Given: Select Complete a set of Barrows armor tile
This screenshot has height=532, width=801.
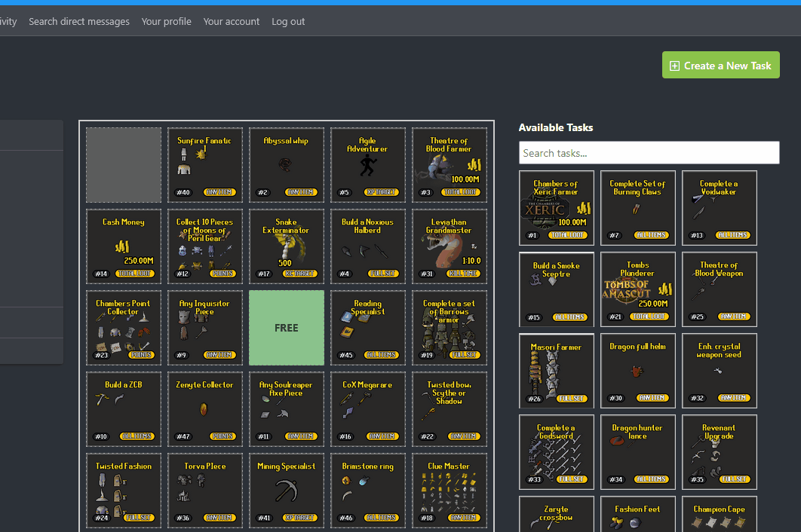Looking at the screenshot, I should pos(450,328).
